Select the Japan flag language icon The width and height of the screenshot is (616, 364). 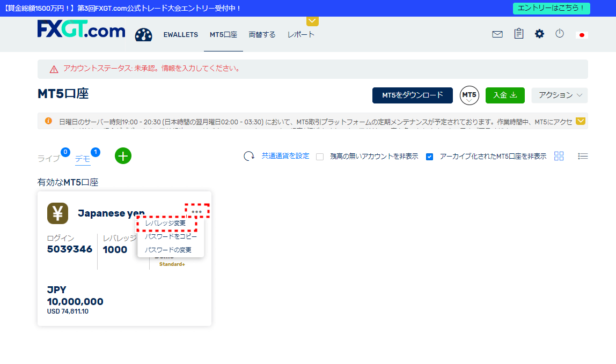pyautogui.click(x=582, y=35)
